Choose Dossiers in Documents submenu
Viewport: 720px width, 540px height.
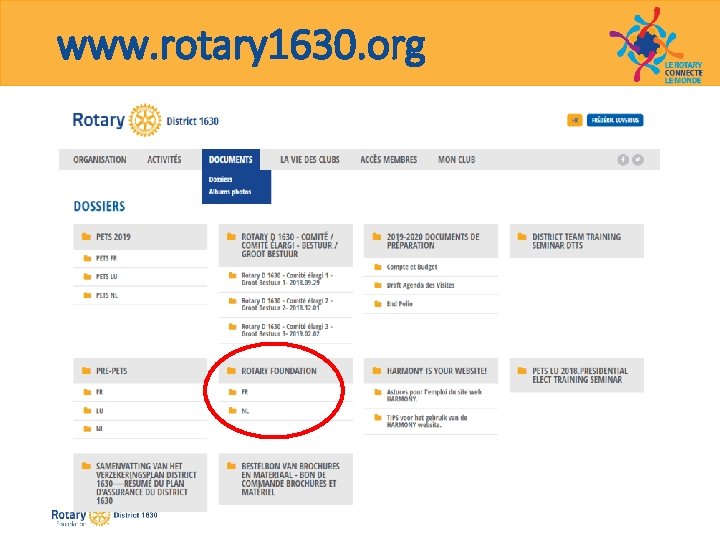(220, 180)
